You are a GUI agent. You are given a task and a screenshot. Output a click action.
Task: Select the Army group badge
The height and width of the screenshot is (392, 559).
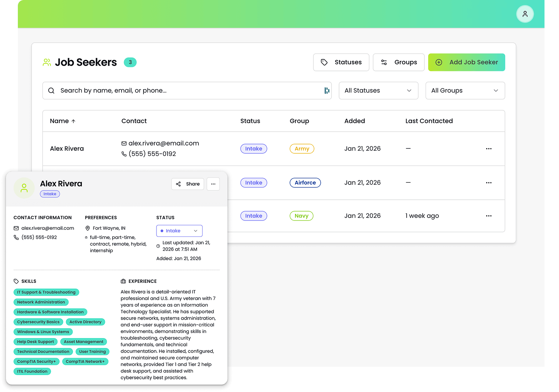(302, 148)
